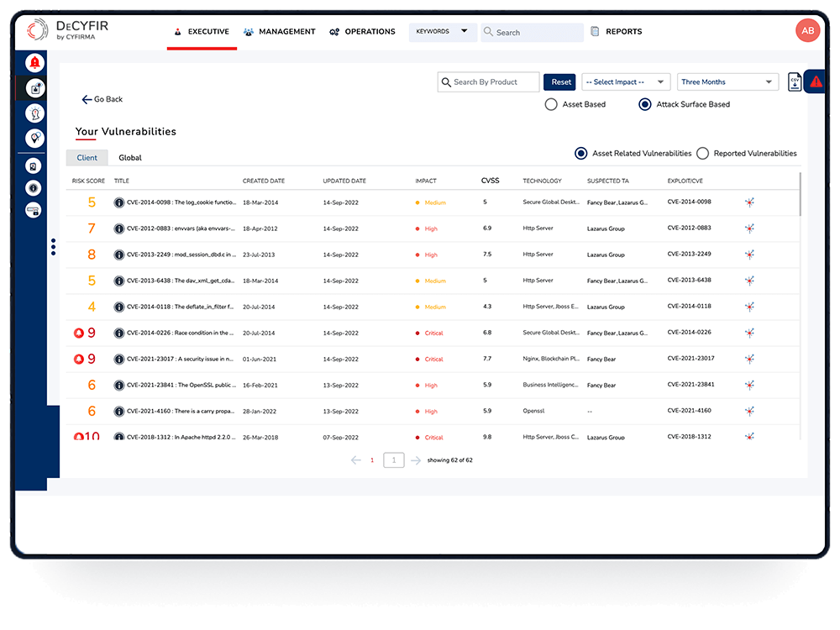The height and width of the screenshot is (630, 840).
Task: Open info icon for CVE-2021-4160
Action: tap(119, 412)
